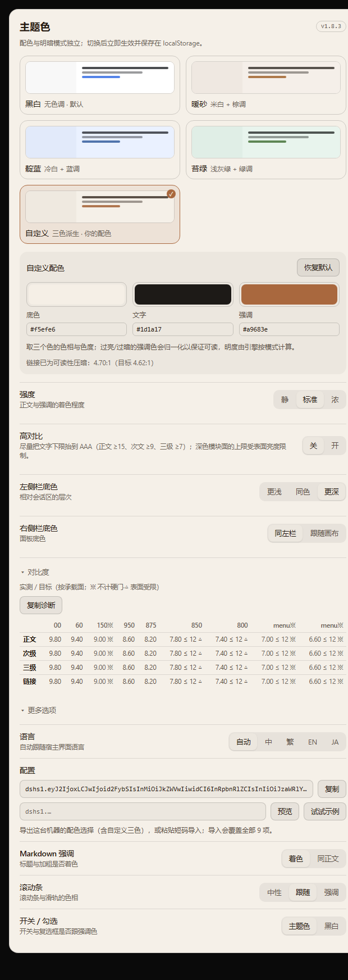Select the 暖砂 warm sand theme card
This screenshot has width=348, height=980.
266,85
